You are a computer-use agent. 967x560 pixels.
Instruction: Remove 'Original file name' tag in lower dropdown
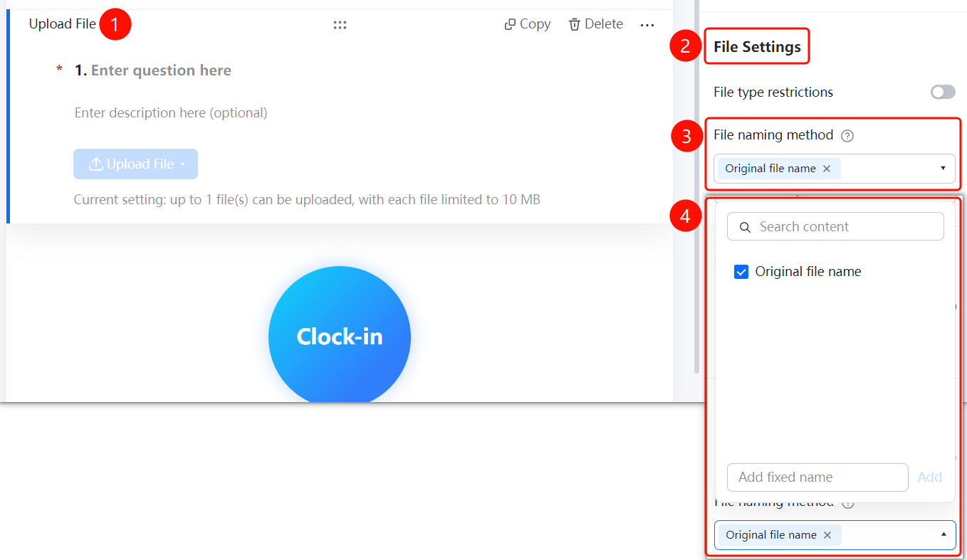(827, 535)
